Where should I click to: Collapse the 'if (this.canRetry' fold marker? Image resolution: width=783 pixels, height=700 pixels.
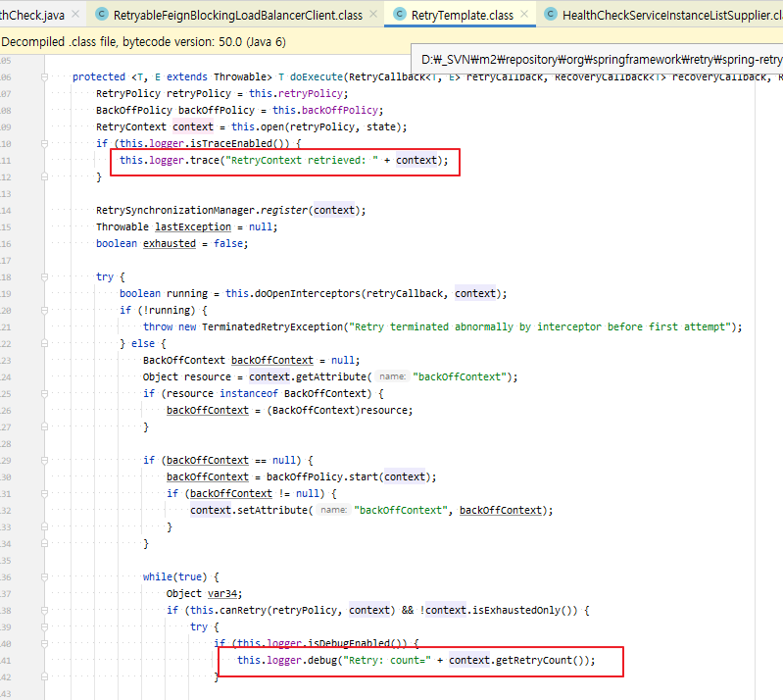[x=44, y=610]
